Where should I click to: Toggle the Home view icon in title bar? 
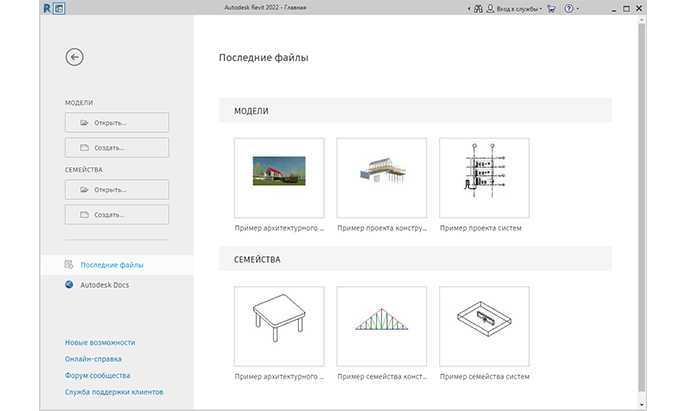point(59,8)
